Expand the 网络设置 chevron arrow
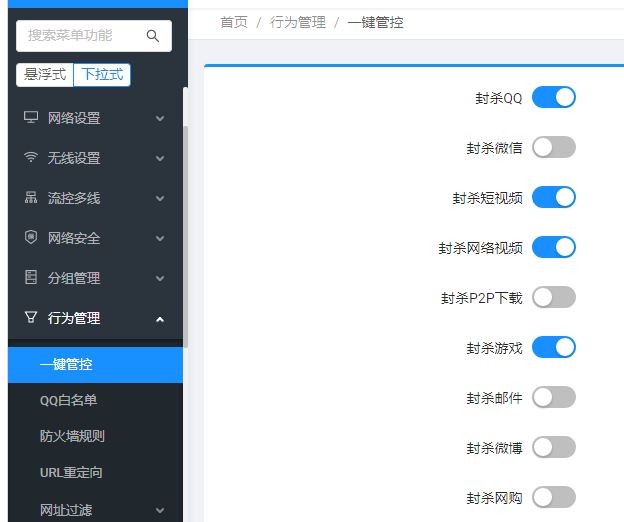This screenshot has height=522, width=624. pyautogui.click(x=160, y=118)
